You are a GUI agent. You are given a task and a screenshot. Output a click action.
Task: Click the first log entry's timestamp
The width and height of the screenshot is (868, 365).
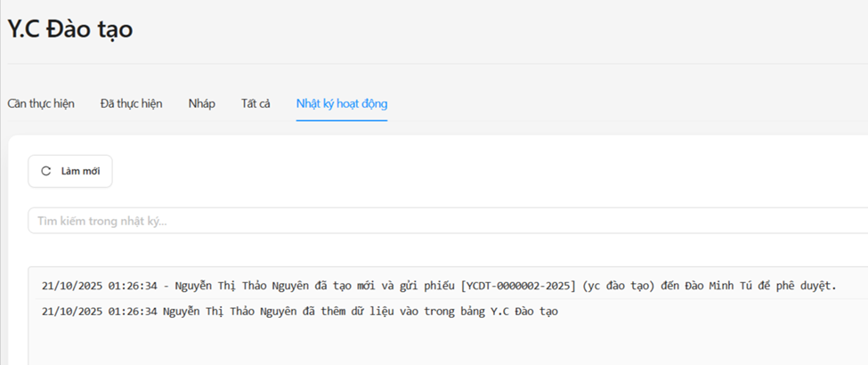[x=100, y=286]
